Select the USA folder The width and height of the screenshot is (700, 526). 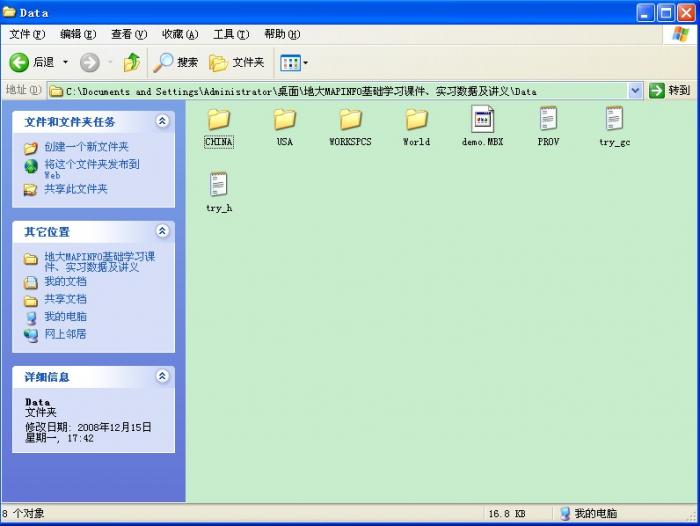(x=285, y=120)
